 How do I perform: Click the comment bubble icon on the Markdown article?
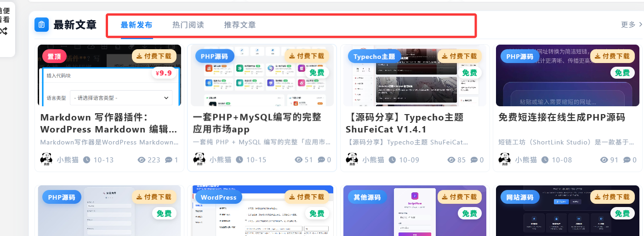click(x=169, y=160)
